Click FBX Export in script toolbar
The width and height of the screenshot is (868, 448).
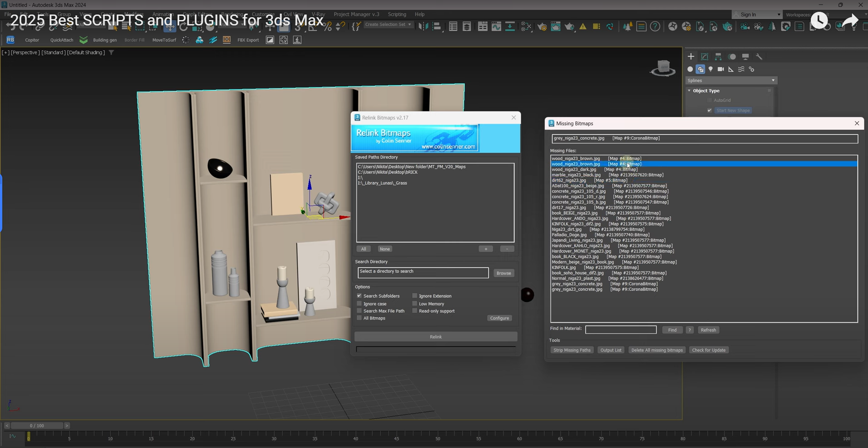248,40
